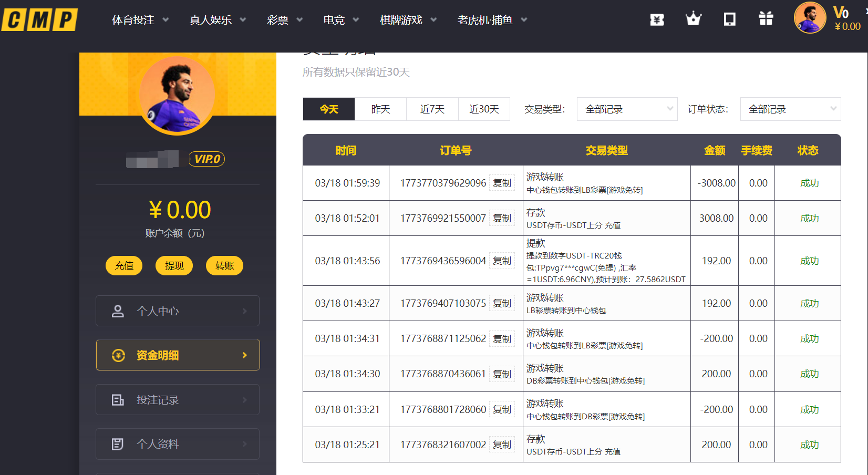Screen dimensions: 868x475
Task: Open the mobile app download icon
Action: pyautogui.click(x=729, y=19)
